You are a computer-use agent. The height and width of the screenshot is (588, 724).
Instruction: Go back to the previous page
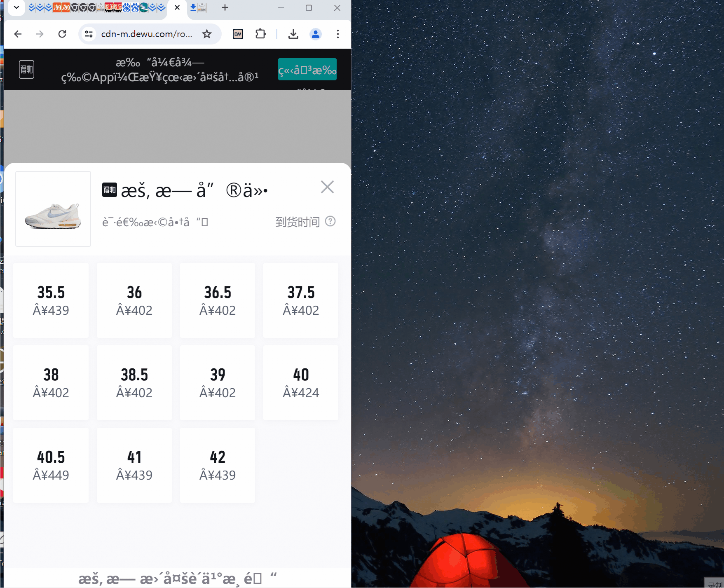pos(18,34)
